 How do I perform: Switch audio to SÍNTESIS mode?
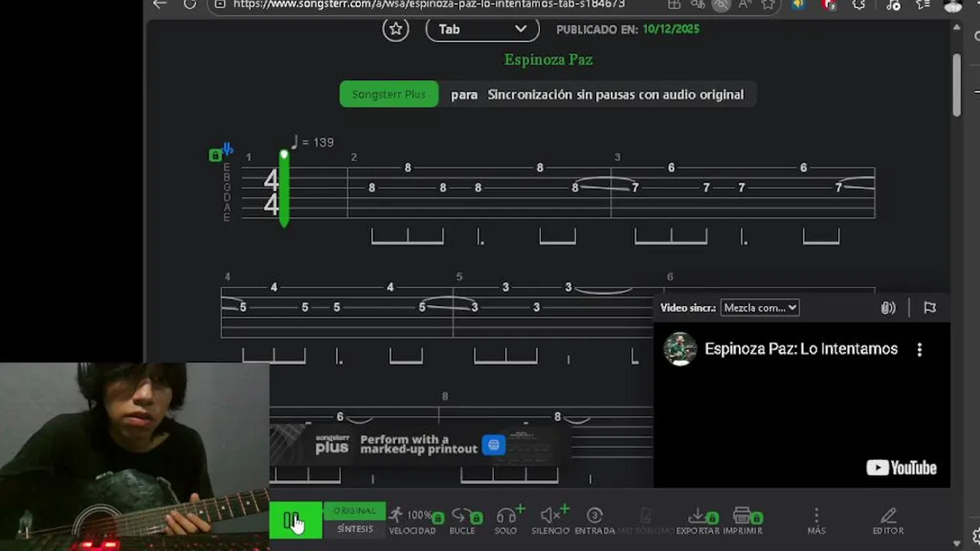[x=355, y=529]
